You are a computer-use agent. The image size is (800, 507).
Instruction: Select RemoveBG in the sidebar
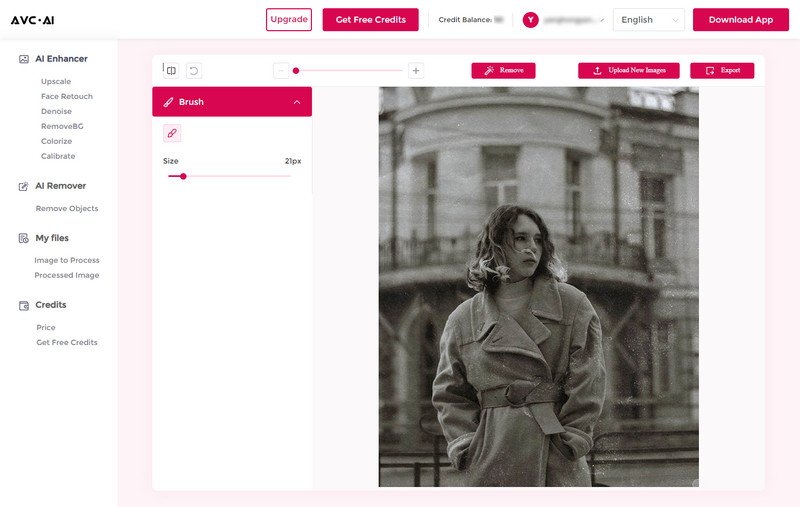(62, 126)
